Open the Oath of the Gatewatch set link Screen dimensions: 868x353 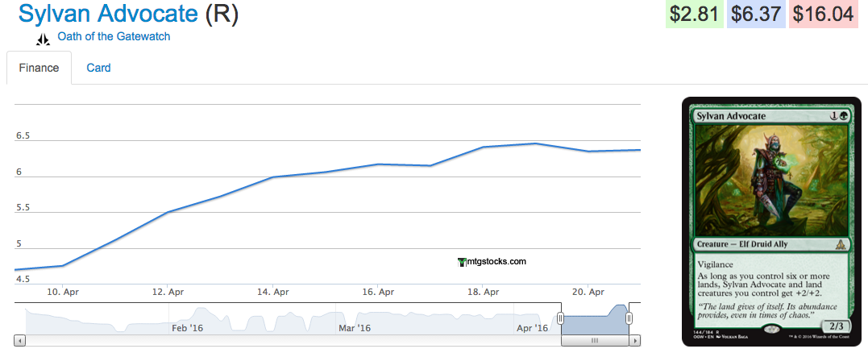pos(114,36)
